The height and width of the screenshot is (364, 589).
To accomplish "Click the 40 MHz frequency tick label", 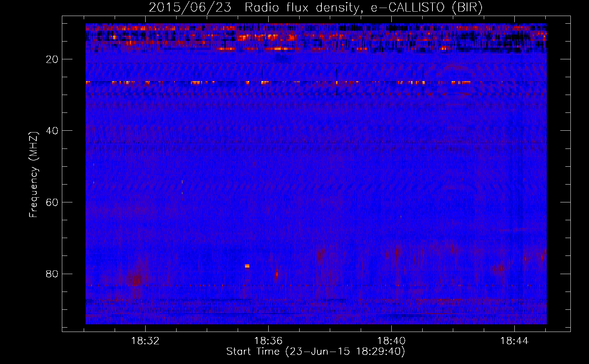I will pyautogui.click(x=52, y=131).
